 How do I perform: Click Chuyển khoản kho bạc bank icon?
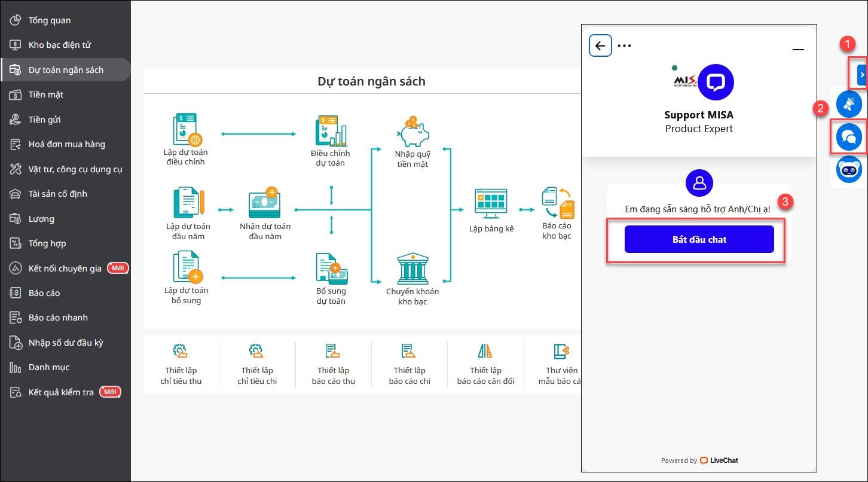coord(412,269)
